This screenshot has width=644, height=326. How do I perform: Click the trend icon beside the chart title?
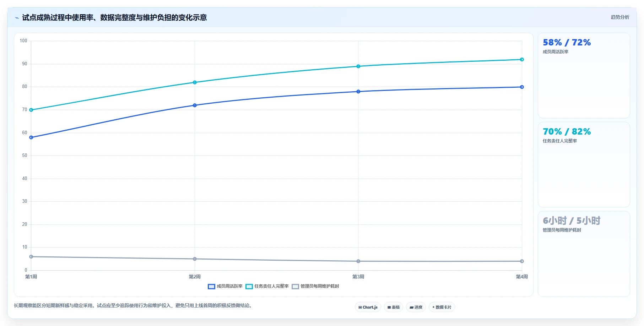17,18
